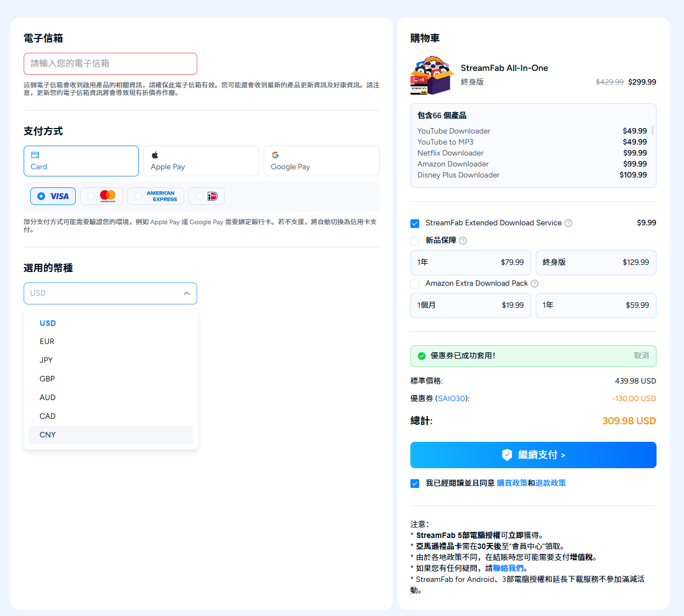
Task: Enable Amazon Extra Download Pack checkbox
Action: 415,284
